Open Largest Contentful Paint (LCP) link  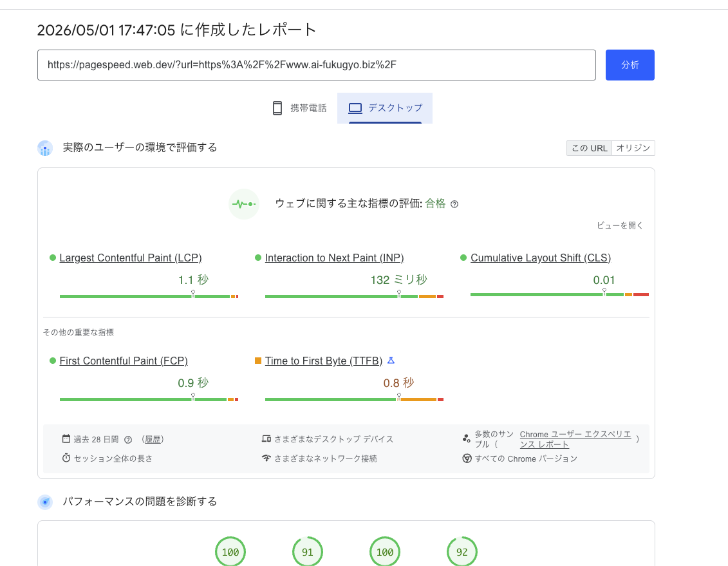[131, 258]
